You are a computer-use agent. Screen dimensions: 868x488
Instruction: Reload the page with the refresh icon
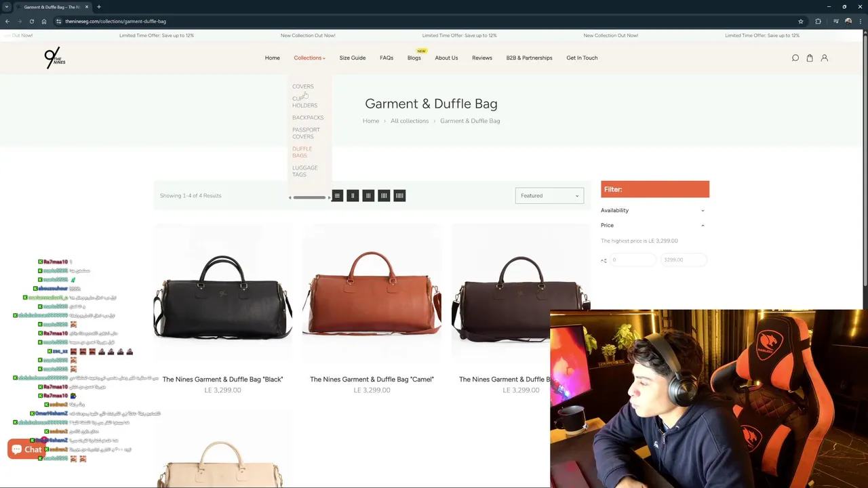[32, 21]
